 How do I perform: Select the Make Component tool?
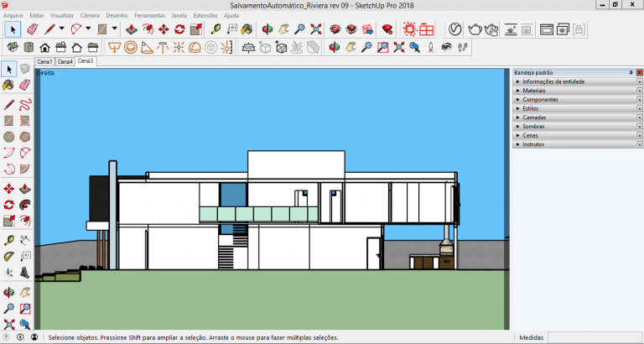pos(25,69)
